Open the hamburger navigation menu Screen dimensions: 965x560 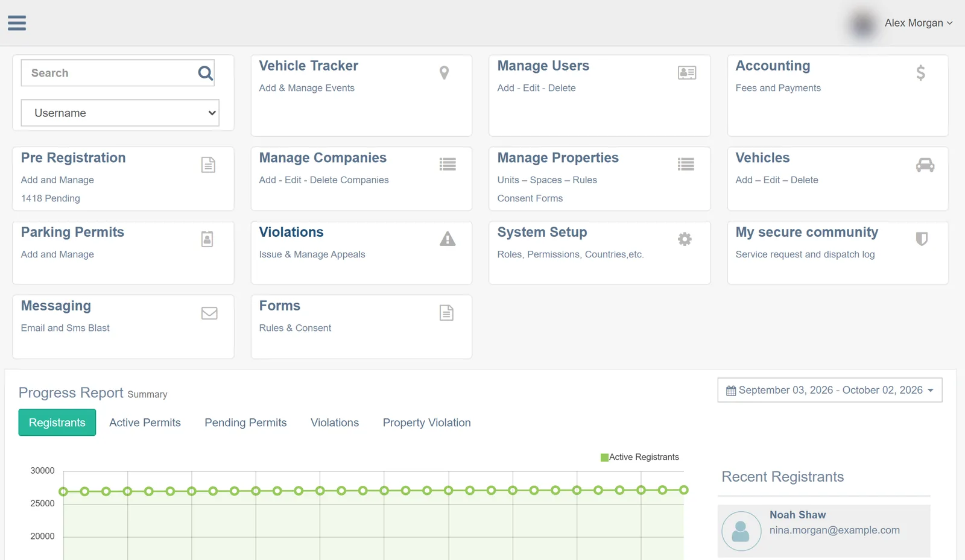point(17,23)
